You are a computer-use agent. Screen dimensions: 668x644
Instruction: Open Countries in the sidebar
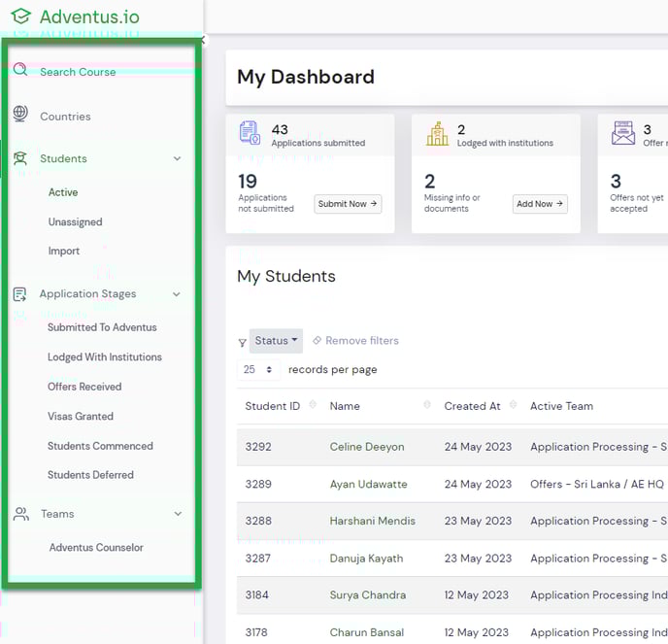point(65,117)
